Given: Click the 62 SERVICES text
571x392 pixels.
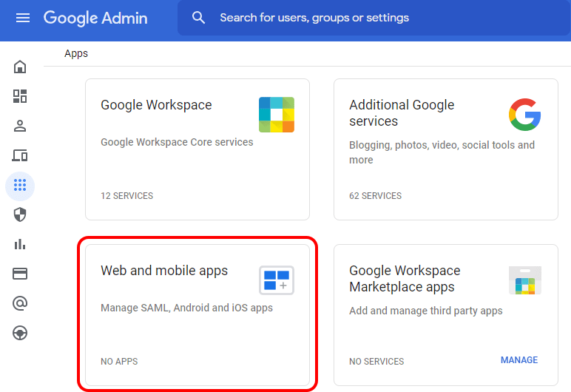Looking at the screenshot, I should coord(376,196).
